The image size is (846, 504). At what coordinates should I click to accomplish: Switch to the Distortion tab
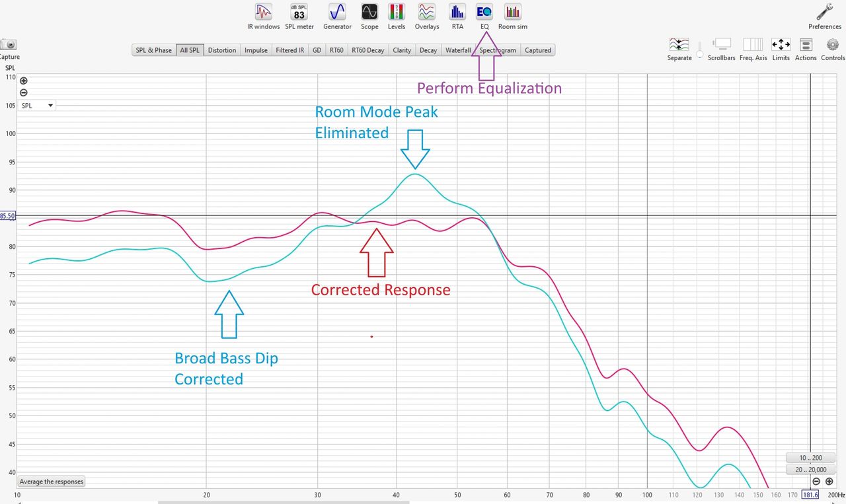221,50
